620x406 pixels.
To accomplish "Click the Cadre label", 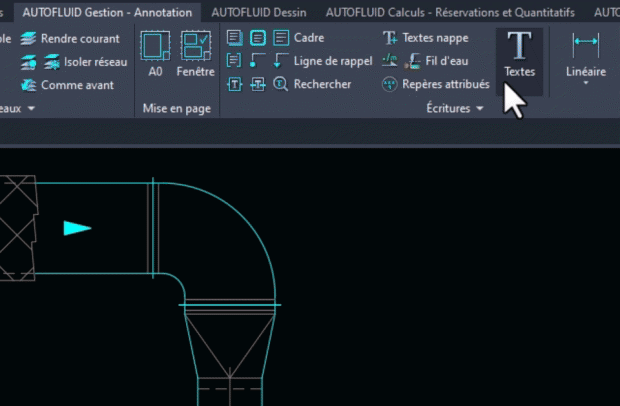I will click(x=309, y=38).
